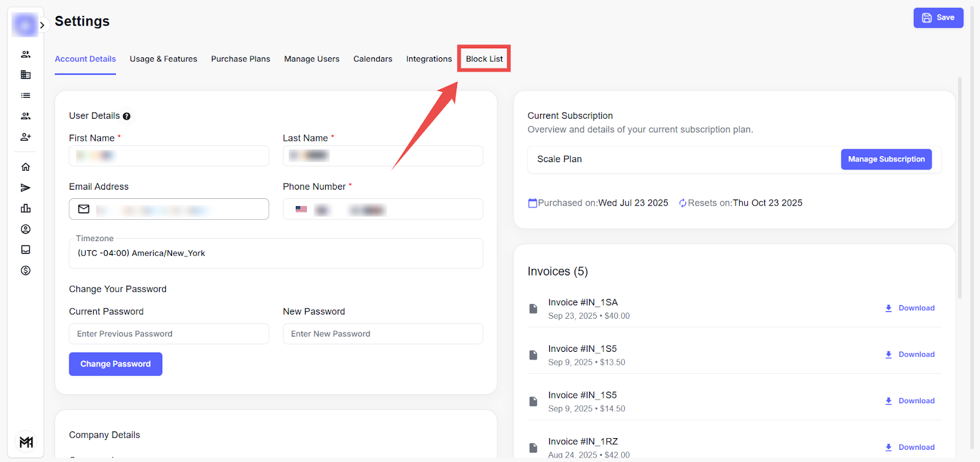Screen dimensions: 980x462
Task: Click the Change Password button
Action: point(115,364)
